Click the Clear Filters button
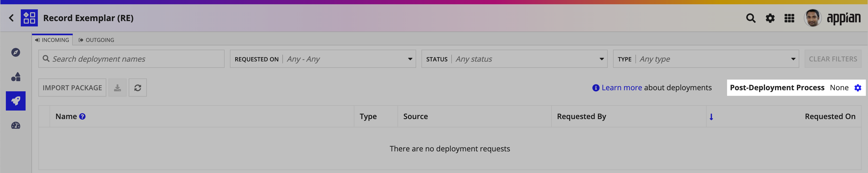 pos(833,59)
